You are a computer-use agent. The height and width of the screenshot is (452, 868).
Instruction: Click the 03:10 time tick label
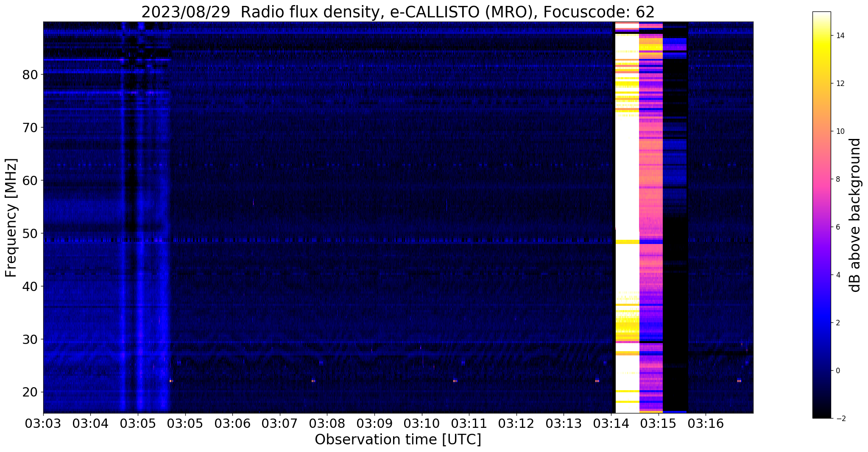421,424
